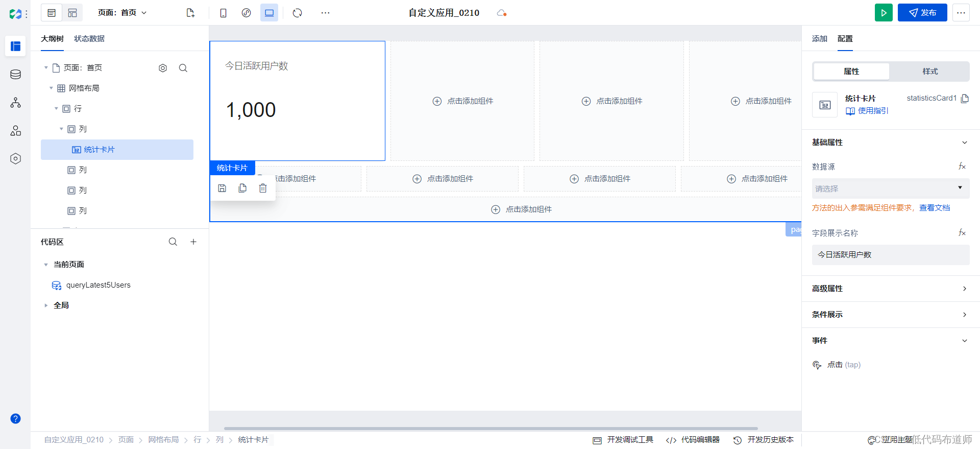Add new code item with plus icon
The image size is (980, 449).
[x=193, y=242]
